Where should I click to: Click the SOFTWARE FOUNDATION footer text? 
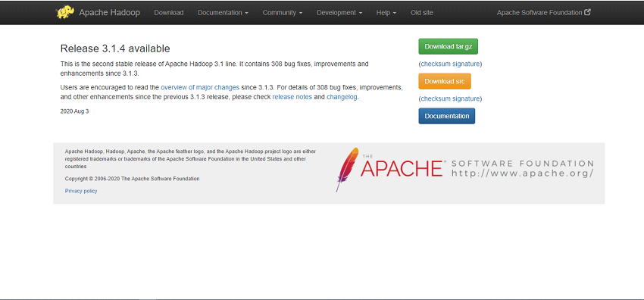pyautogui.click(x=523, y=164)
